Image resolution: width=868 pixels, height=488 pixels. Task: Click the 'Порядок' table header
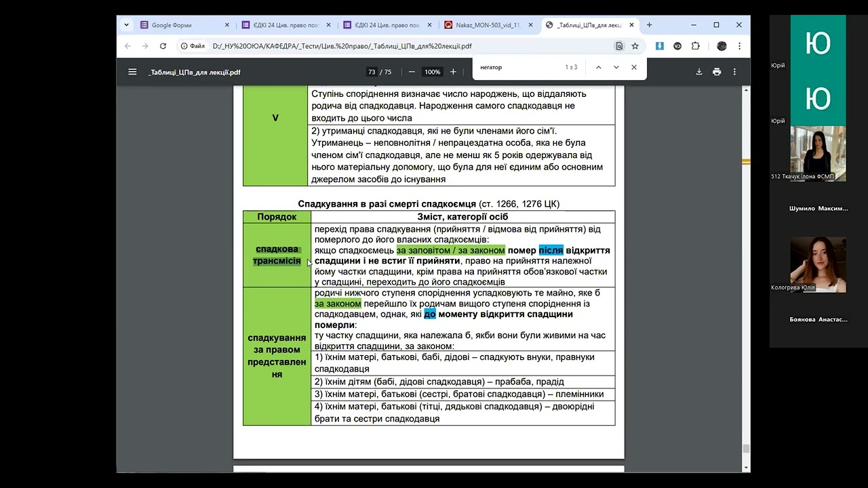click(x=277, y=217)
